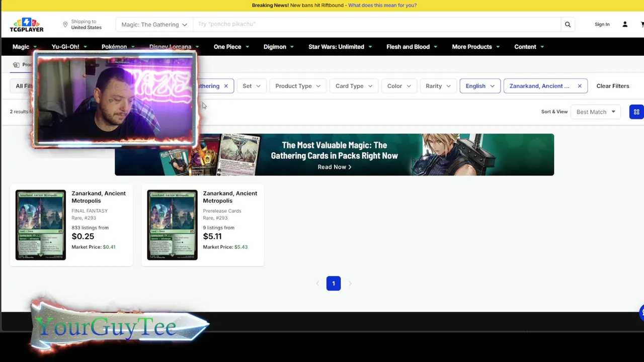Click the shipping location pin icon
644x362 pixels.
pos(65,25)
